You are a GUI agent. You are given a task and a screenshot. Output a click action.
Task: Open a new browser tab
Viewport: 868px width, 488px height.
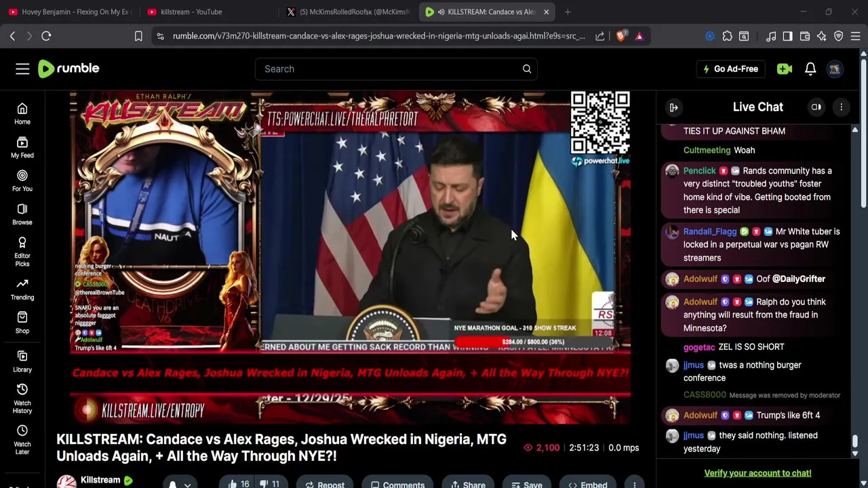(568, 12)
